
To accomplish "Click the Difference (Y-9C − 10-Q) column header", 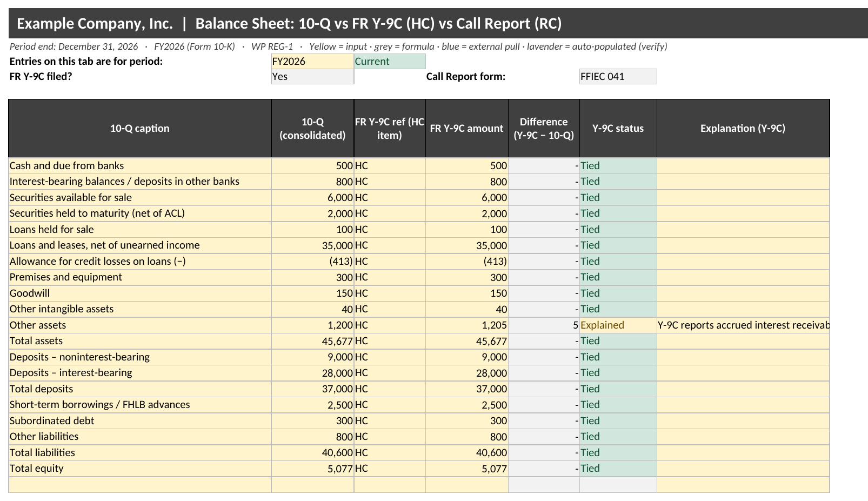I will (x=544, y=128).
